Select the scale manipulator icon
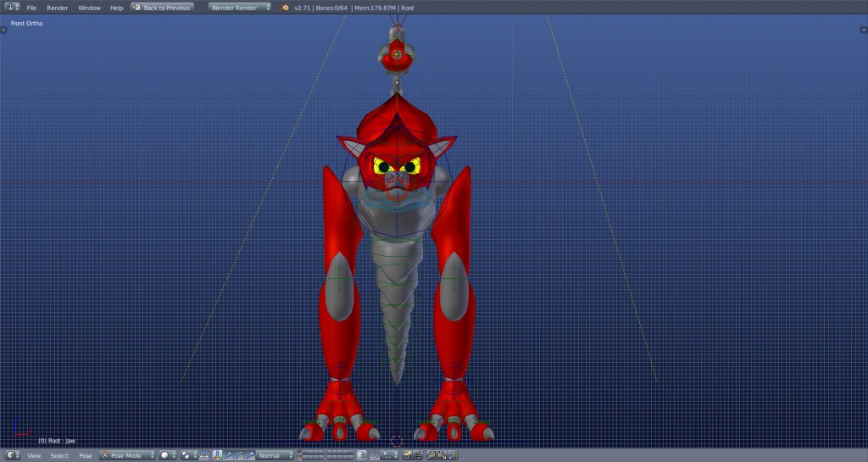Image resolution: width=868 pixels, height=462 pixels. (250, 455)
